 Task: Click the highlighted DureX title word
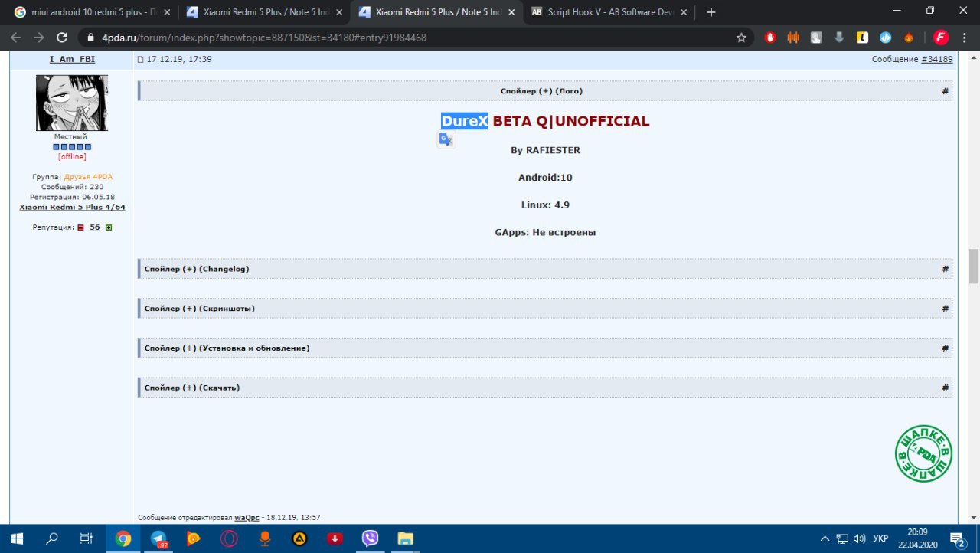(x=464, y=121)
